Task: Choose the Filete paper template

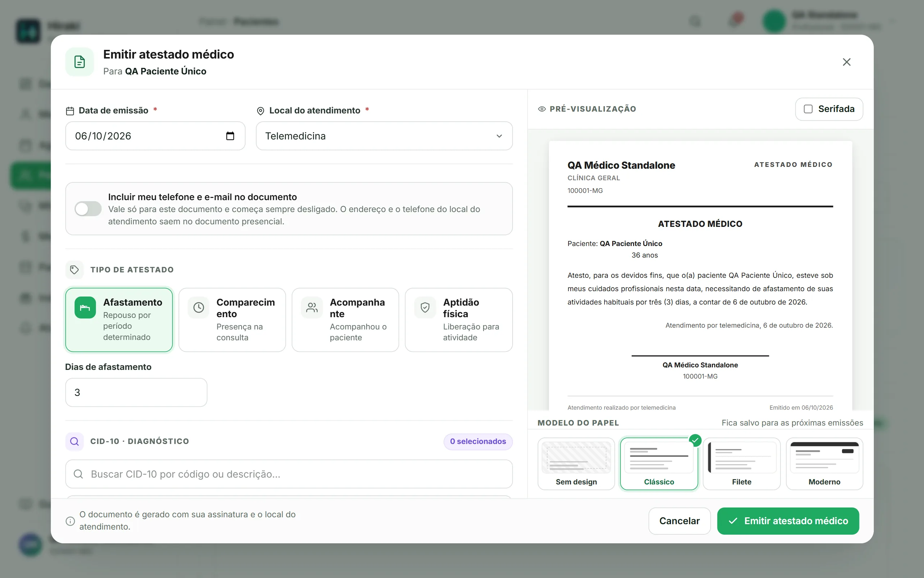Action: click(741, 464)
